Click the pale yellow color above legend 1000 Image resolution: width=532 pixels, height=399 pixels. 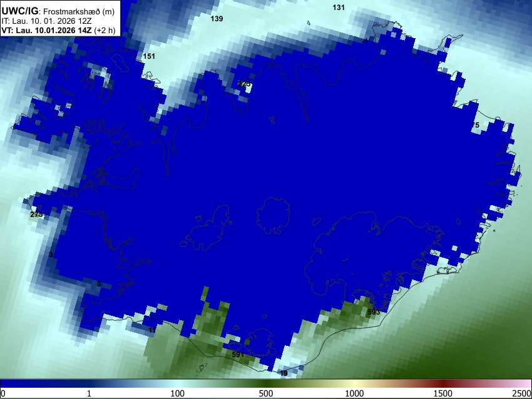354,384
